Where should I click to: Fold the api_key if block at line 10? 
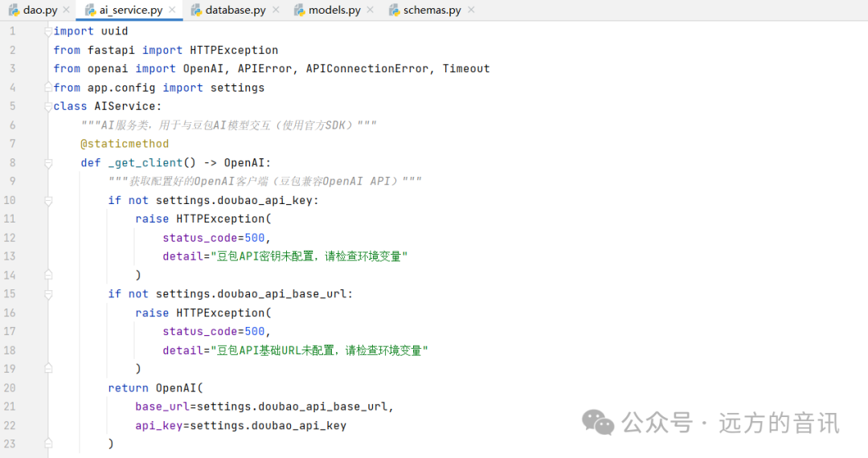coord(48,200)
